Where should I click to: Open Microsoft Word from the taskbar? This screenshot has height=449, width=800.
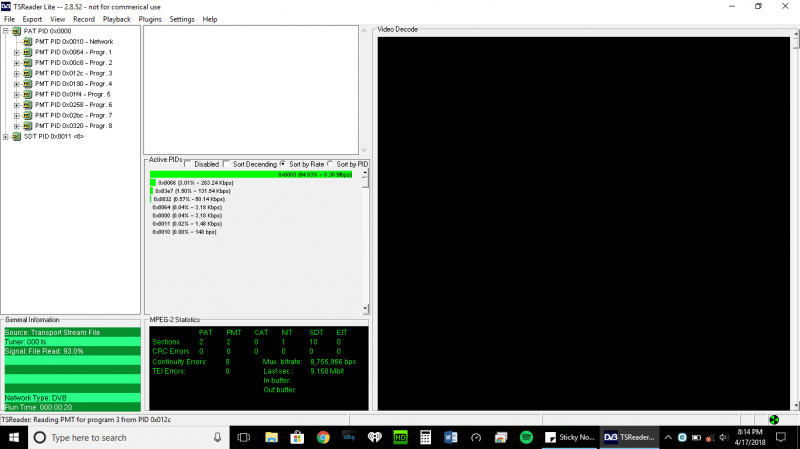coord(450,438)
